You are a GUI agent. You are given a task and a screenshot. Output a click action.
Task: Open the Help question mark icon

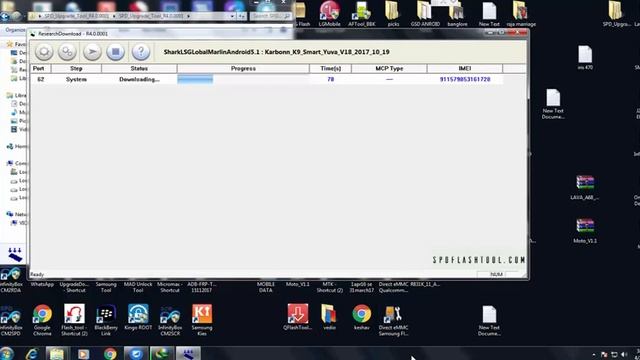click(141, 52)
